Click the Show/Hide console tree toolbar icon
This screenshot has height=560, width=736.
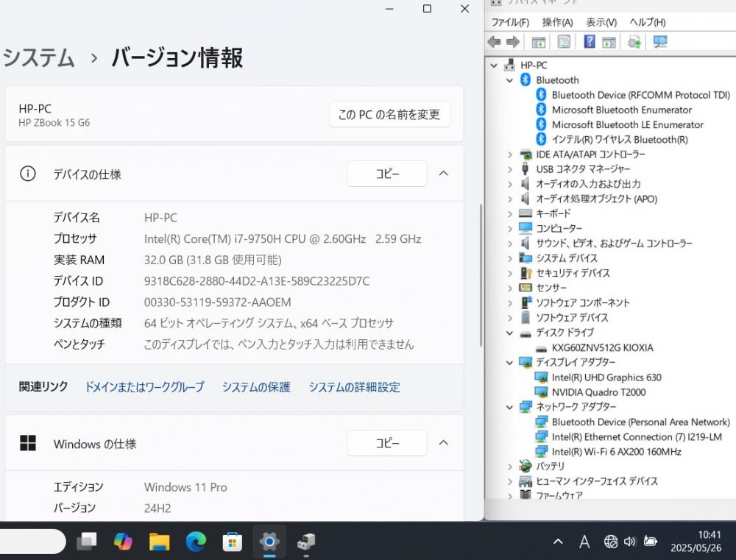point(539,42)
